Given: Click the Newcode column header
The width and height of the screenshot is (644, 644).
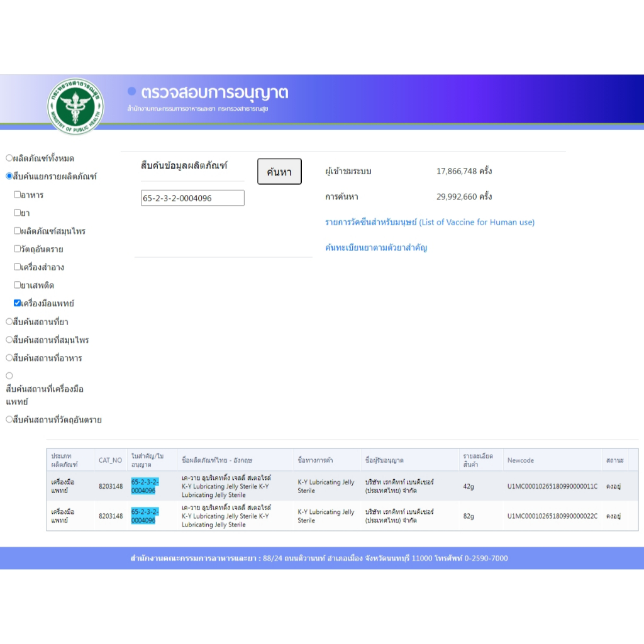Looking at the screenshot, I should [x=520, y=460].
